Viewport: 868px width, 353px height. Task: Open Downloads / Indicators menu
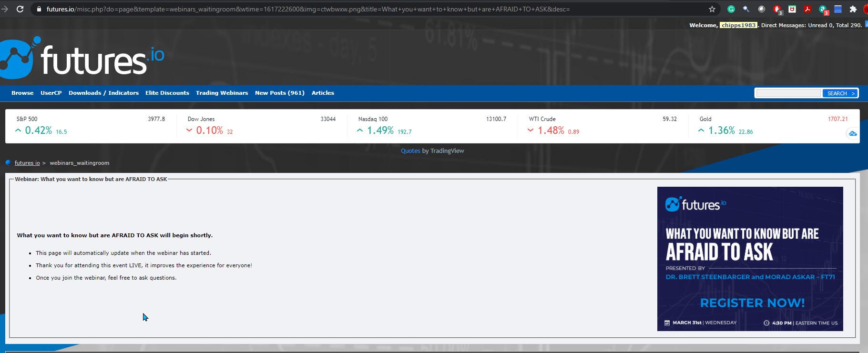pos(103,93)
